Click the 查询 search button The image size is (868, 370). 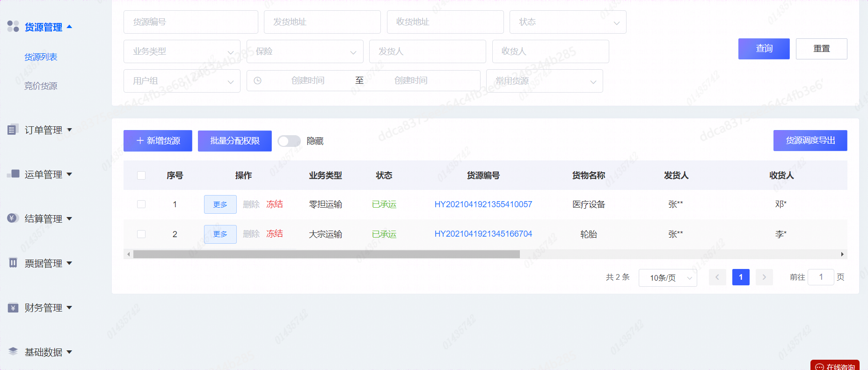(764, 49)
